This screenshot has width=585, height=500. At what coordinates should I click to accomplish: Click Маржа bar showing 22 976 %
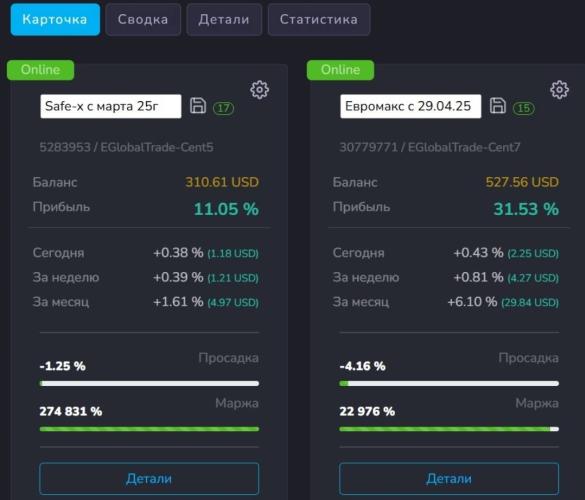[449, 429]
